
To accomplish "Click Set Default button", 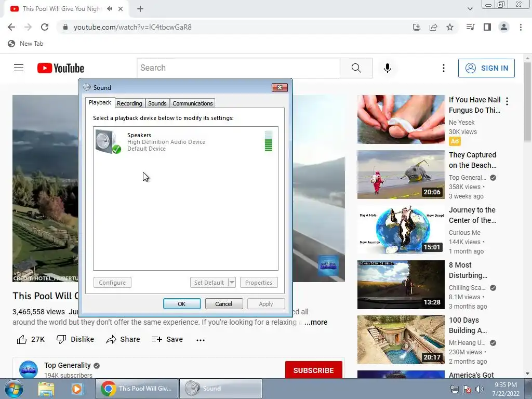I will [209, 282].
